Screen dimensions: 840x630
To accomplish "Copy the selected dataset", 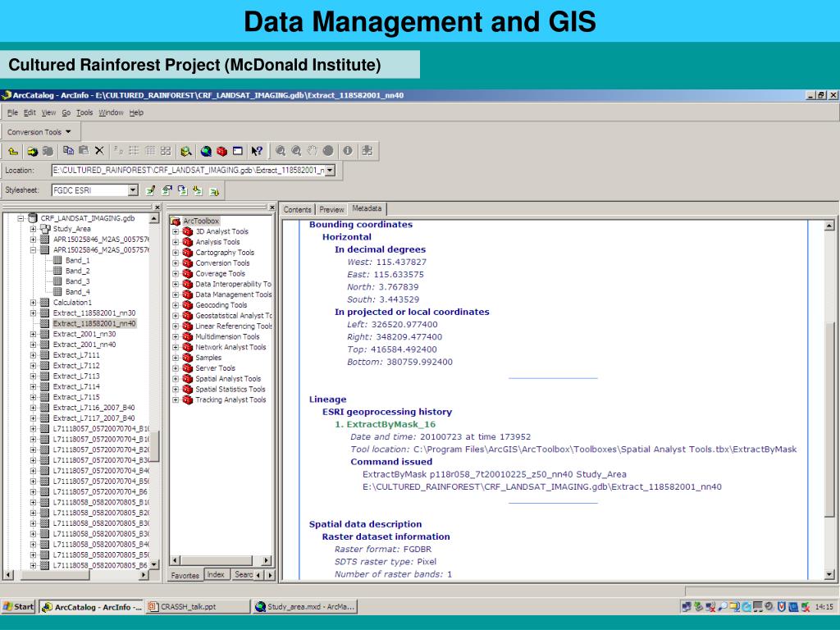I will coord(68,151).
